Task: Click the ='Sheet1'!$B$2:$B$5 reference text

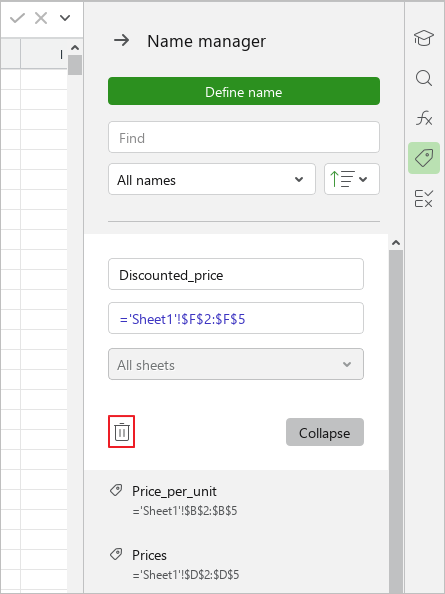Action: (x=185, y=511)
